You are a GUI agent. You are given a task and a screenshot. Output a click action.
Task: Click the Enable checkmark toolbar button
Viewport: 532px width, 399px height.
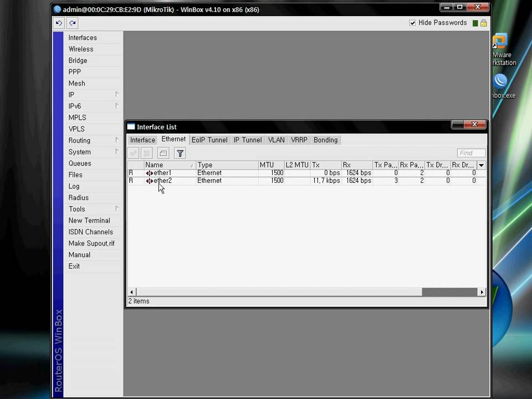[x=134, y=154]
